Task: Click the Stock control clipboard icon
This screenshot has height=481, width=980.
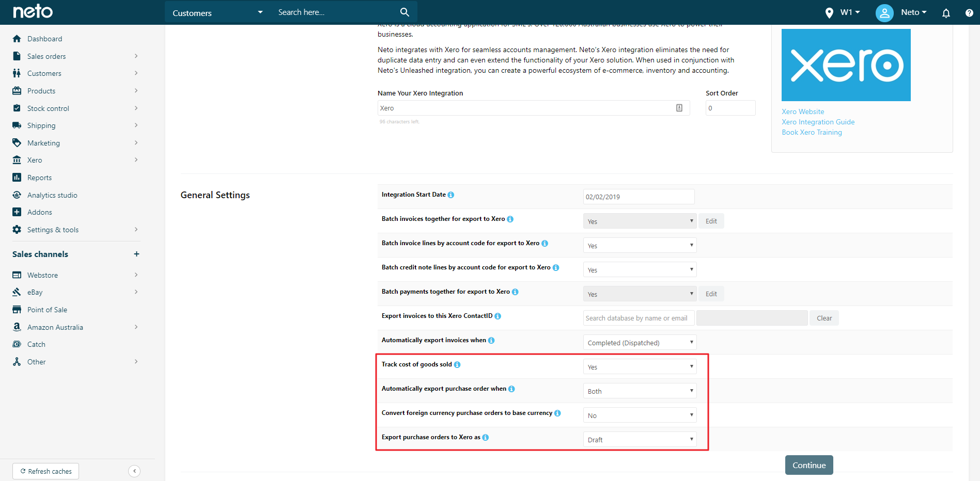Action: click(x=17, y=108)
